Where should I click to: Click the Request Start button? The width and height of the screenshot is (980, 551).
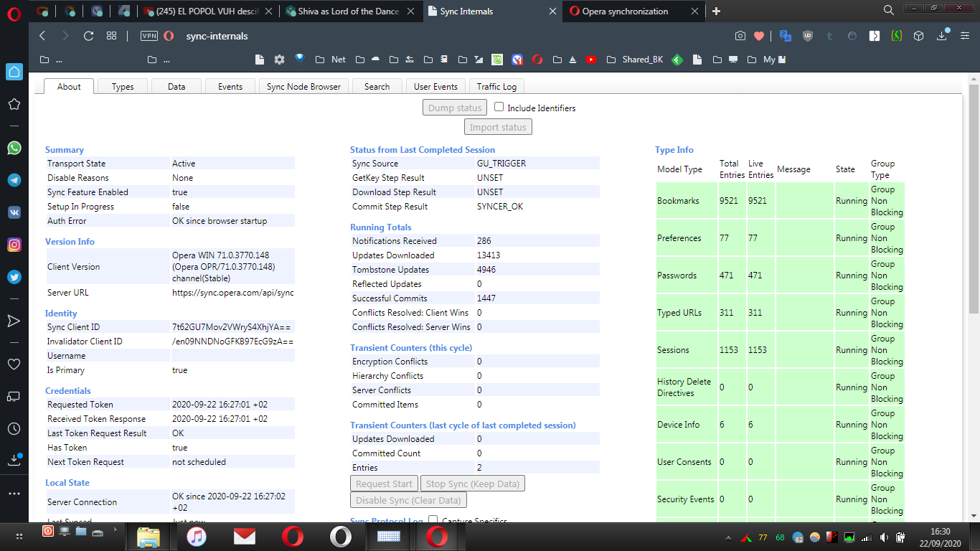tap(384, 484)
